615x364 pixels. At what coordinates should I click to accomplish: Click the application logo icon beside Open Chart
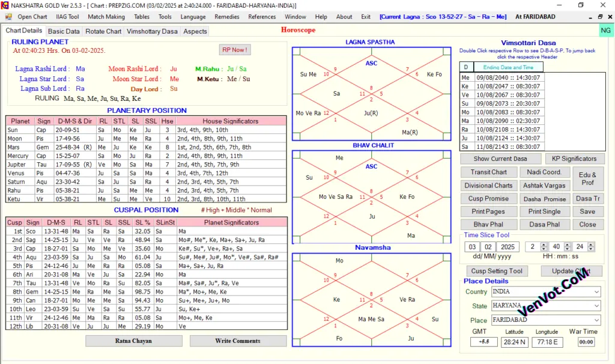point(7,17)
